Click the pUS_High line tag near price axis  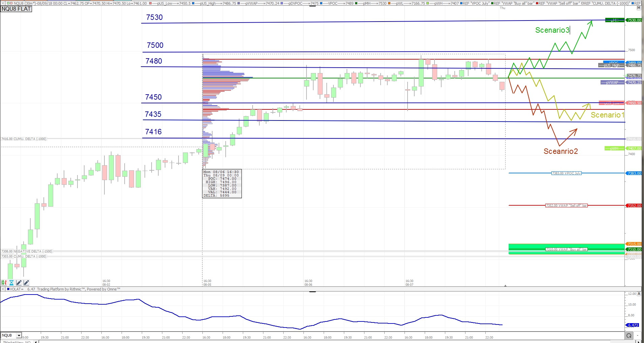pos(611,65)
